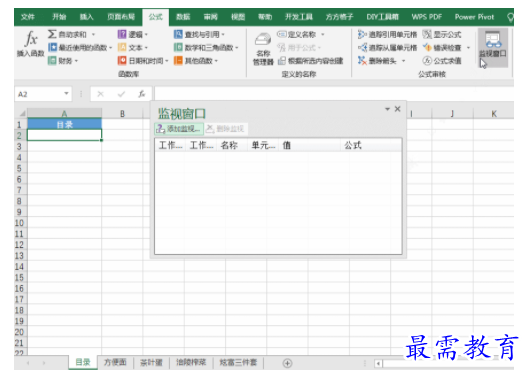Close the Watch Window panel
Image resolution: width=527 pixels, height=379 pixels.
(398, 109)
